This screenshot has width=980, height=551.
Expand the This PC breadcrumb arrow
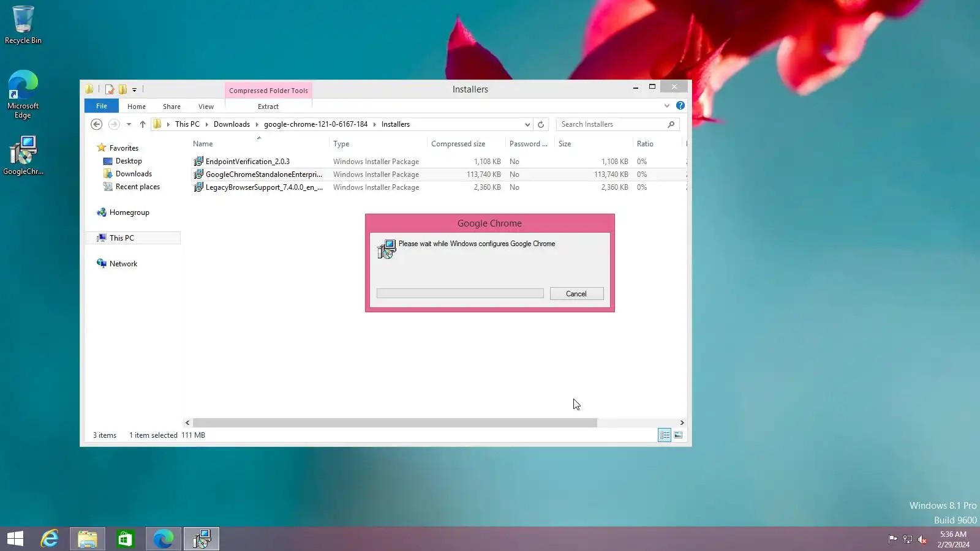coord(207,124)
